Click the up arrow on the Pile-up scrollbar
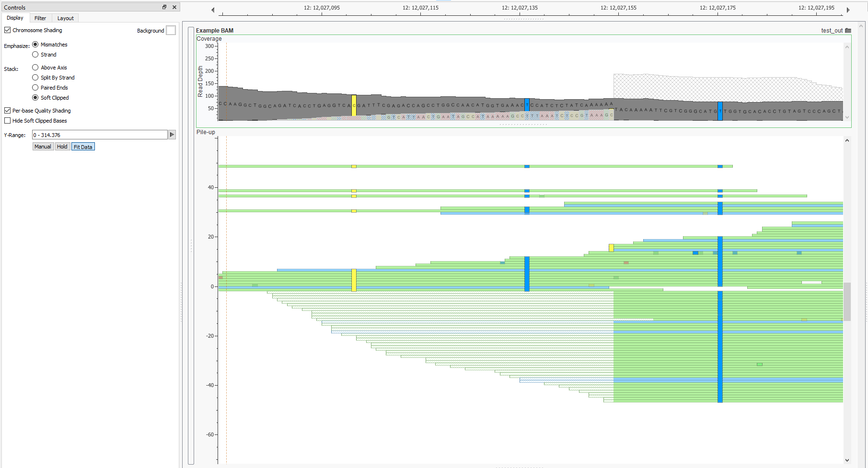 (x=847, y=140)
